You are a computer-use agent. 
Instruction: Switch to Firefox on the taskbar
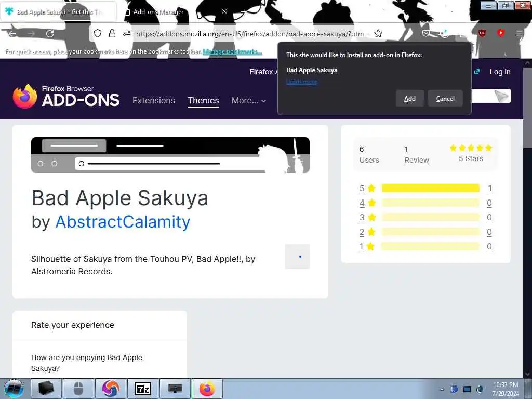pyautogui.click(x=207, y=389)
